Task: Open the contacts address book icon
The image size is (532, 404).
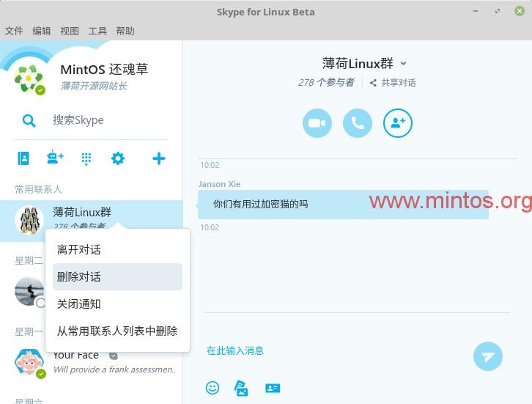Action: click(23, 158)
